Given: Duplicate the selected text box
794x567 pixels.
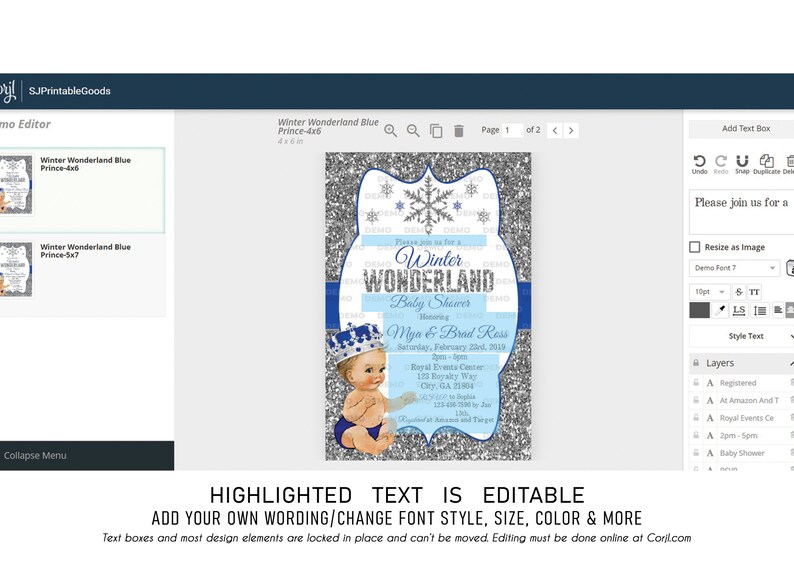Looking at the screenshot, I should pos(767,165).
